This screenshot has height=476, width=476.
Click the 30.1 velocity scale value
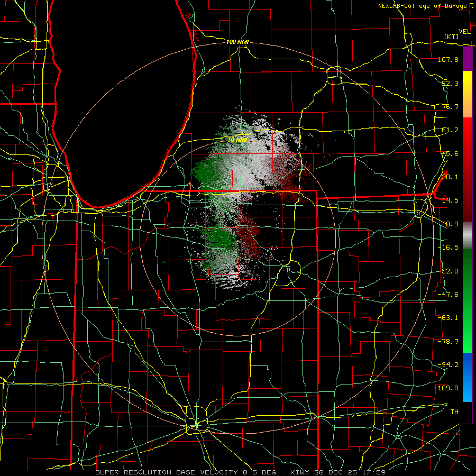tap(450, 177)
